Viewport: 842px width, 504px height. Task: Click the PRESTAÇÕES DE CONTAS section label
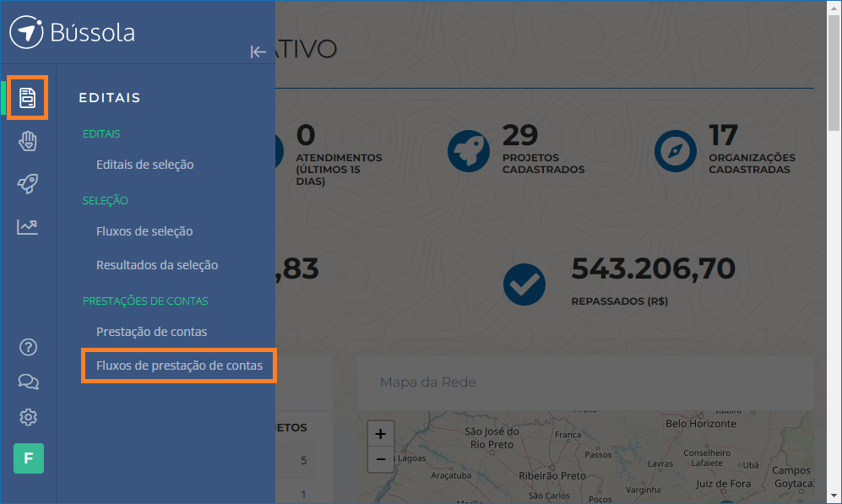(145, 301)
